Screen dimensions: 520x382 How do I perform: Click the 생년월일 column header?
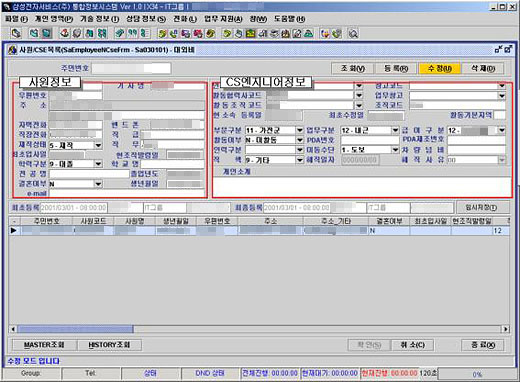coord(176,221)
